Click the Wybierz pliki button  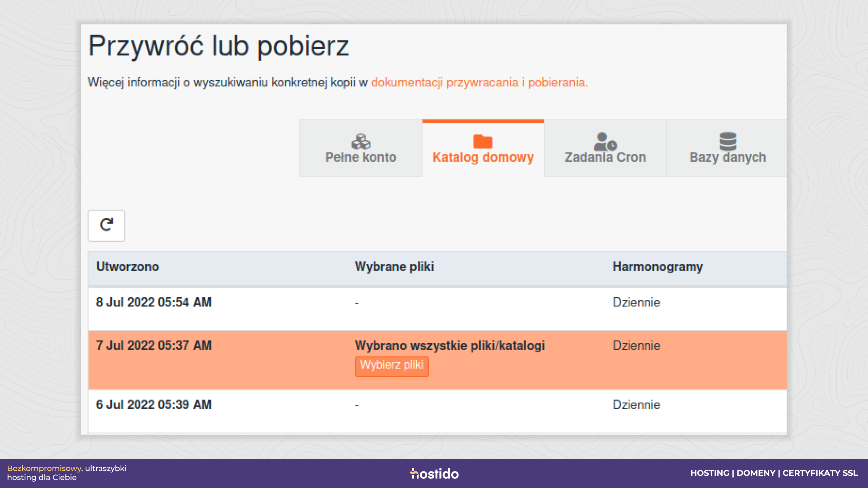click(x=392, y=366)
